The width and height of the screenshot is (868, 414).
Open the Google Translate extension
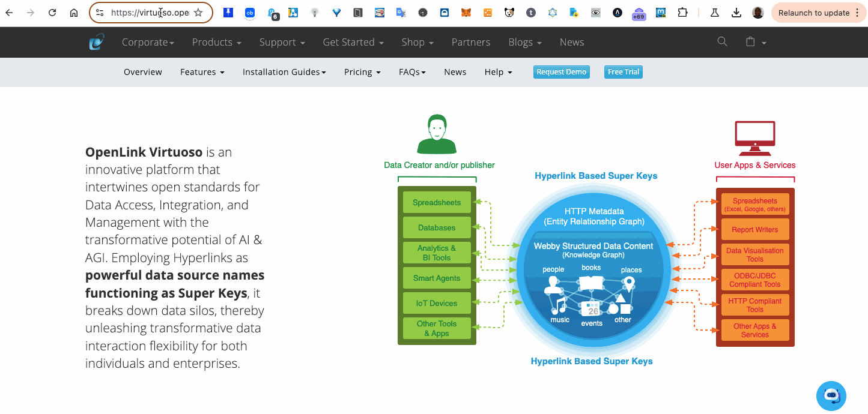[x=401, y=12]
